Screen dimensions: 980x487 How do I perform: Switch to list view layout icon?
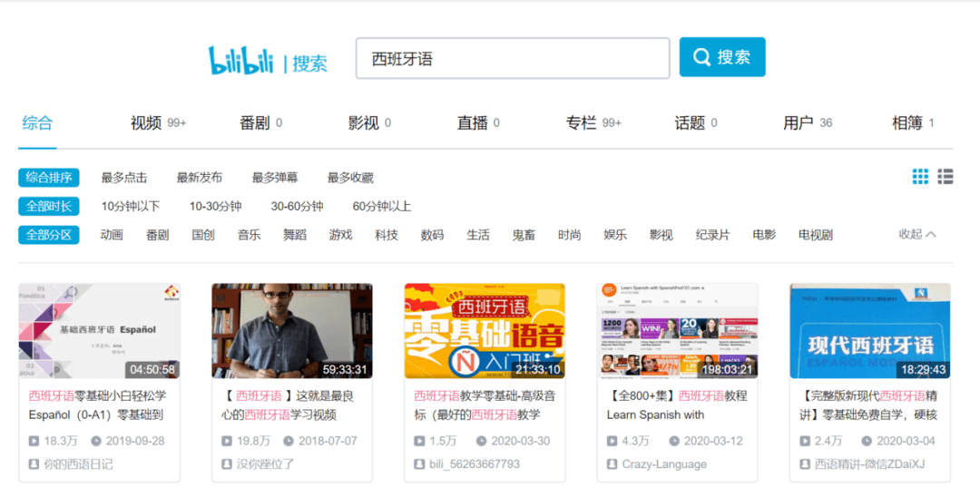[946, 177]
